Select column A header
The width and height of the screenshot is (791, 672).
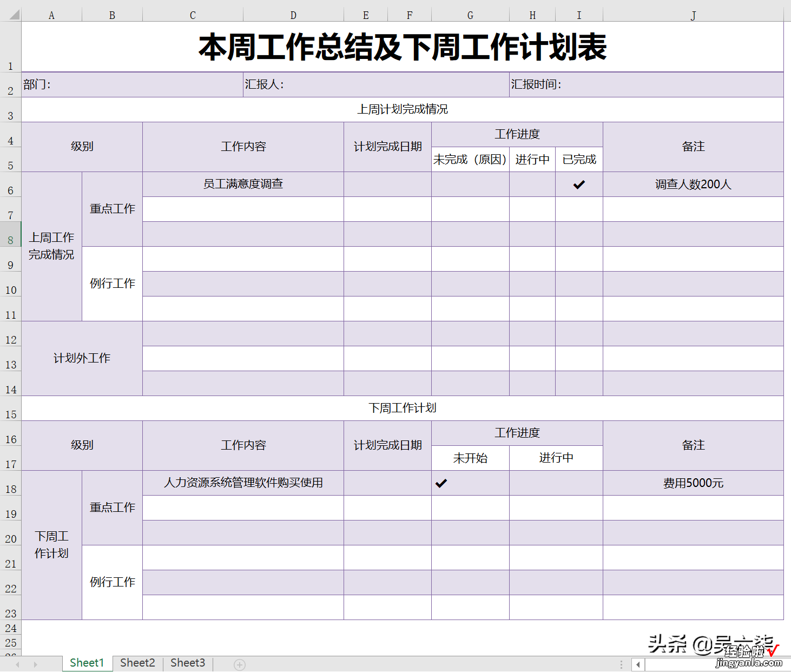point(51,15)
